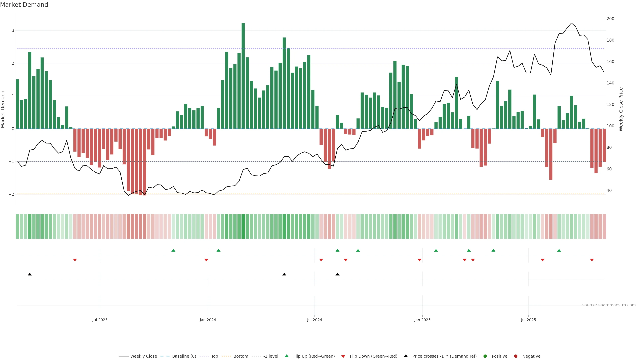Click the last green flip-up marker after Jul 2025
Image resolution: width=644 pixels, height=362 pixels.
(559, 250)
